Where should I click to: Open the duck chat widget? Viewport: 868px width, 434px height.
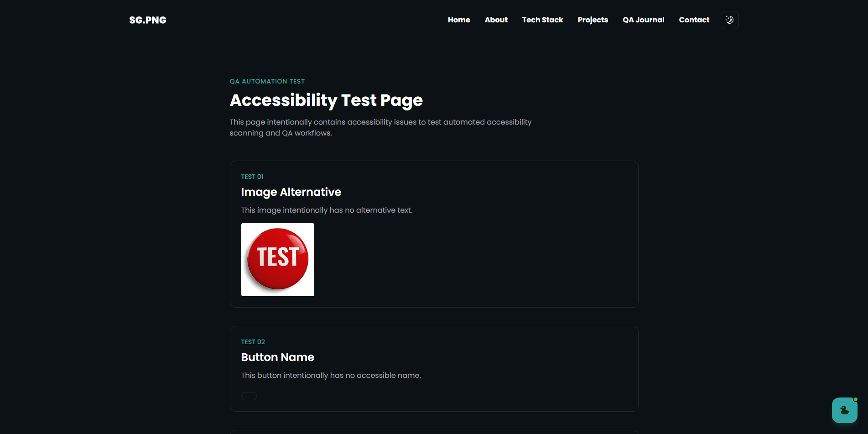point(844,410)
